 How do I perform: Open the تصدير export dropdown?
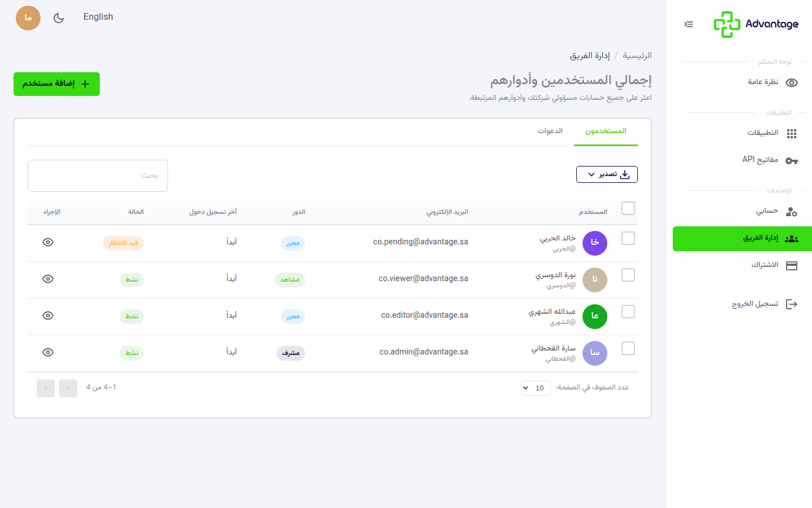coord(607,174)
